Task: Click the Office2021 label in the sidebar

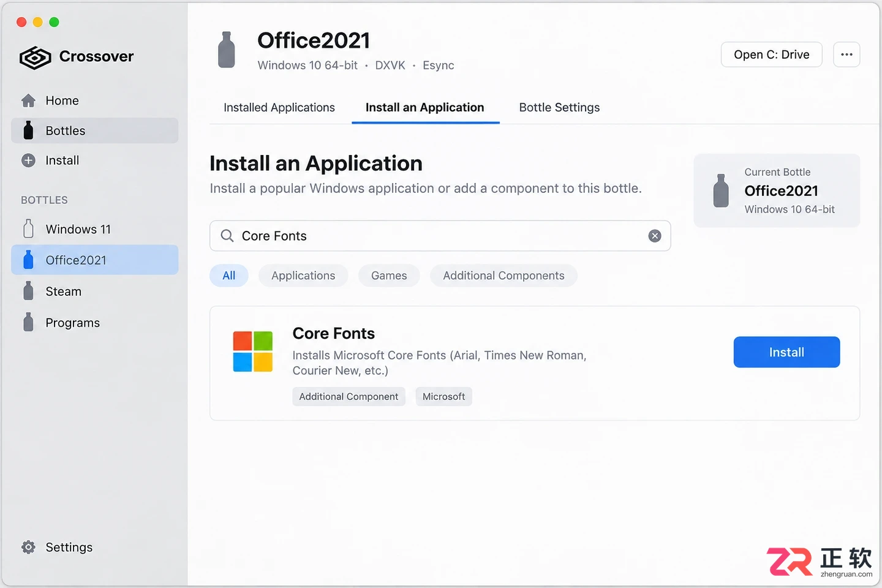Action: click(x=76, y=260)
